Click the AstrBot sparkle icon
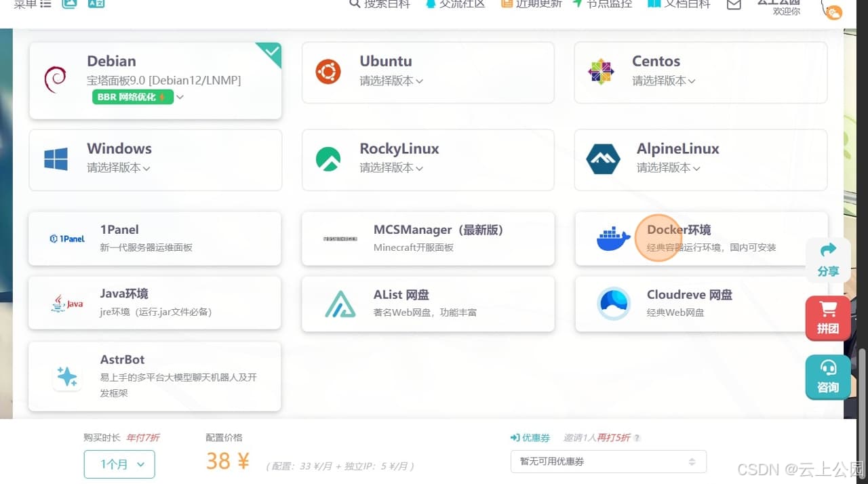 point(67,376)
